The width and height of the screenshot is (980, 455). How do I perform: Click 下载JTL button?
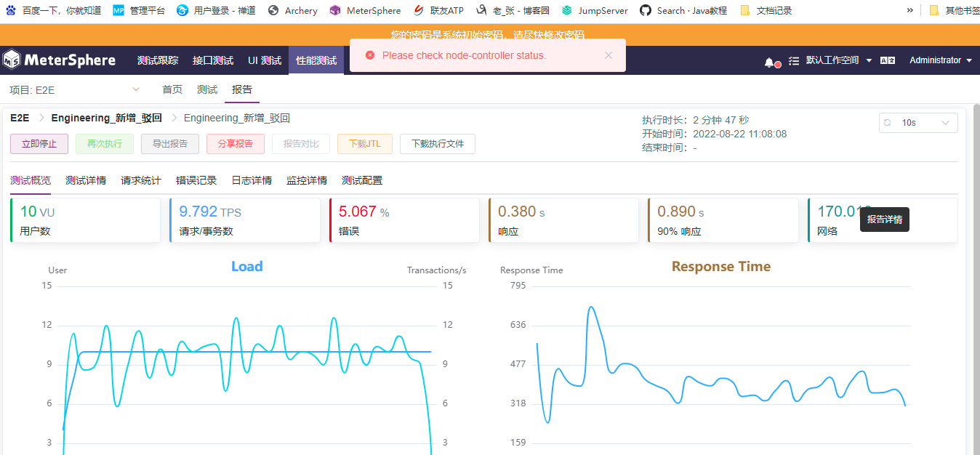(365, 144)
